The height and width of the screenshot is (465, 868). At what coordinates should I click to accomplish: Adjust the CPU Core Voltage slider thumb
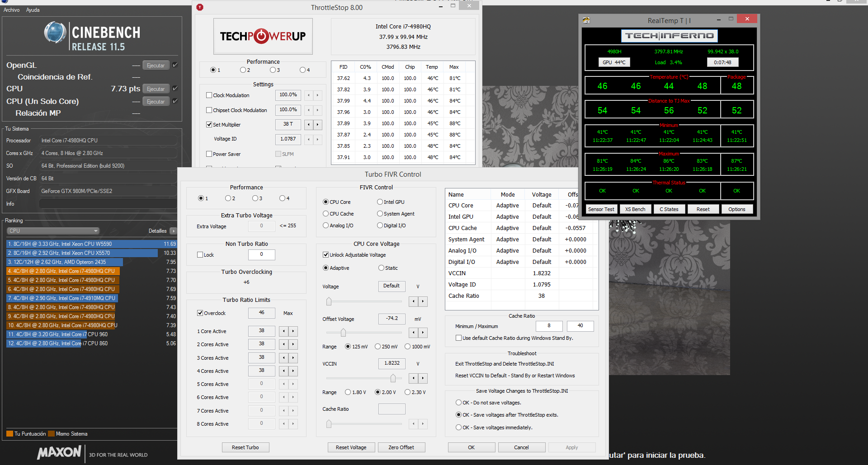329,301
